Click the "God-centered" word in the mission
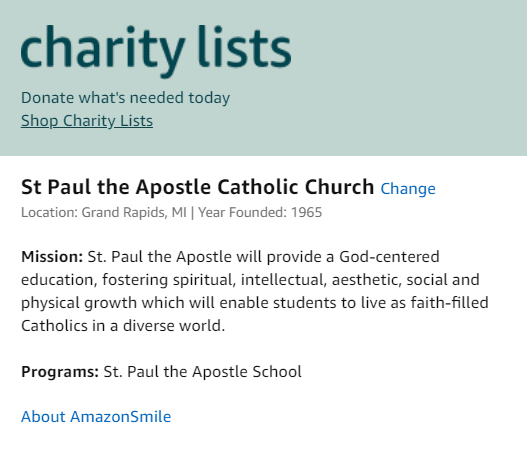The width and height of the screenshot is (527, 455). [x=389, y=257]
